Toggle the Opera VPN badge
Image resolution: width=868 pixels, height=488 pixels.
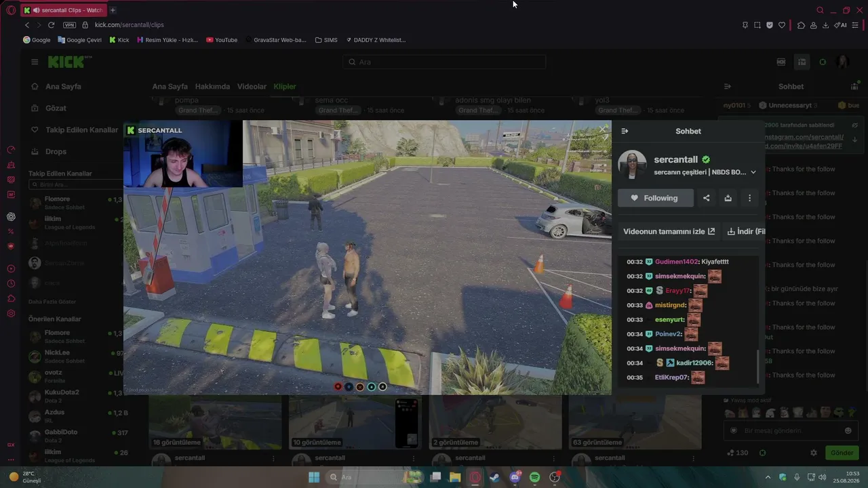click(69, 25)
